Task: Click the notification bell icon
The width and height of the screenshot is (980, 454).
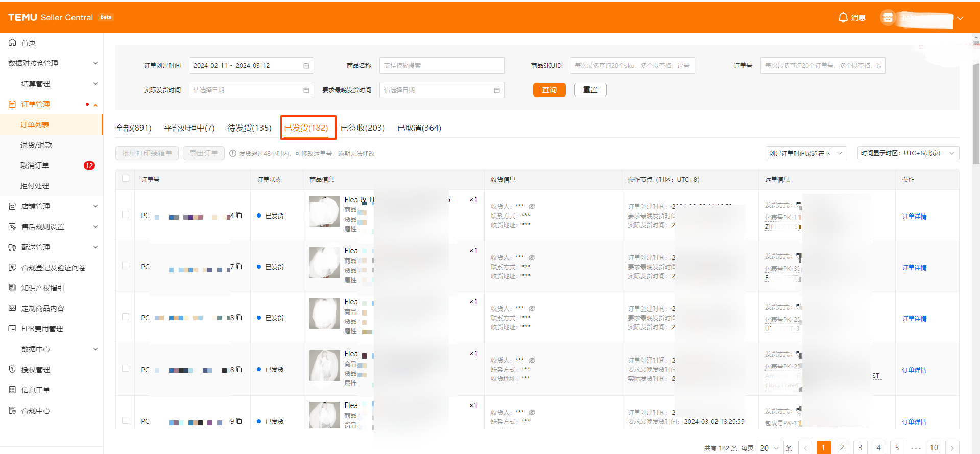Action: [843, 18]
